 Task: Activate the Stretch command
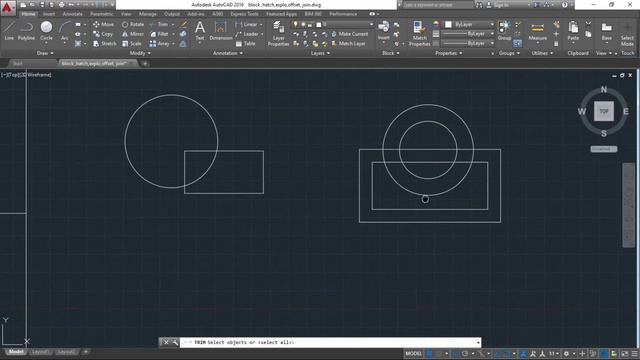tap(104, 43)
